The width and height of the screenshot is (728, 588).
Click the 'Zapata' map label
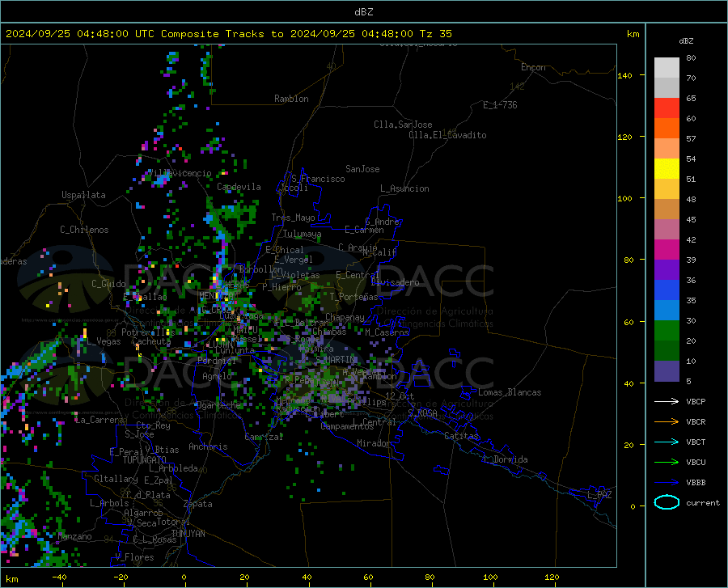[198, 504]
